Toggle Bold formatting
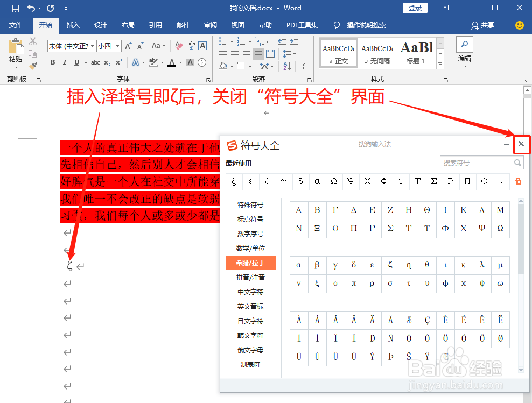The image size is (532, 403). (x=53, y=62)
